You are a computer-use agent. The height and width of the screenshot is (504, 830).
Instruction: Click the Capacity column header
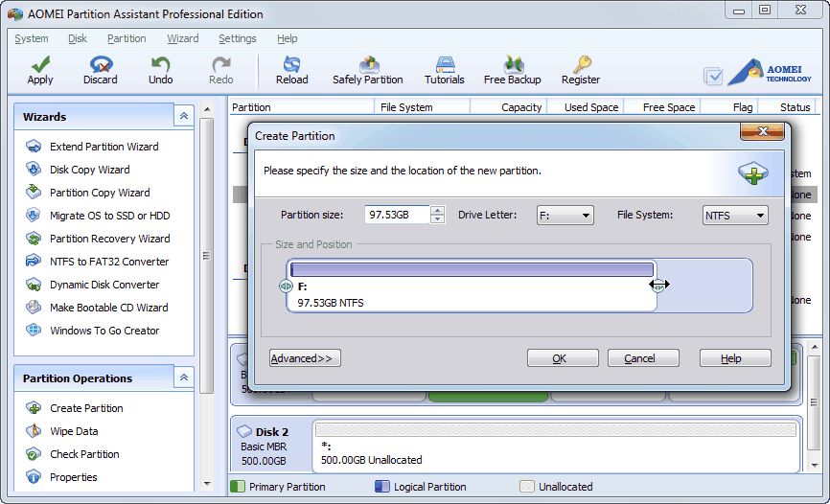pyautogui.click(x=520, y=107)
